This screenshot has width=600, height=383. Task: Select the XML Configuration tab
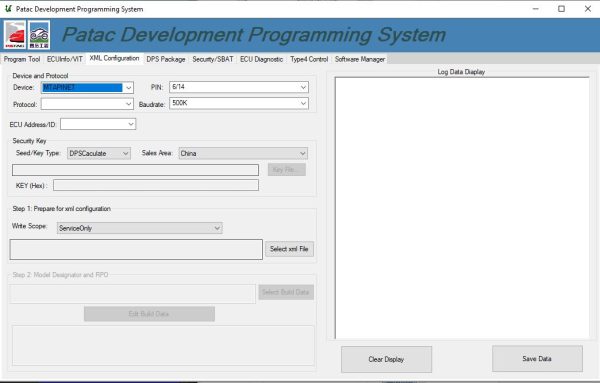(x=114, y=59)
